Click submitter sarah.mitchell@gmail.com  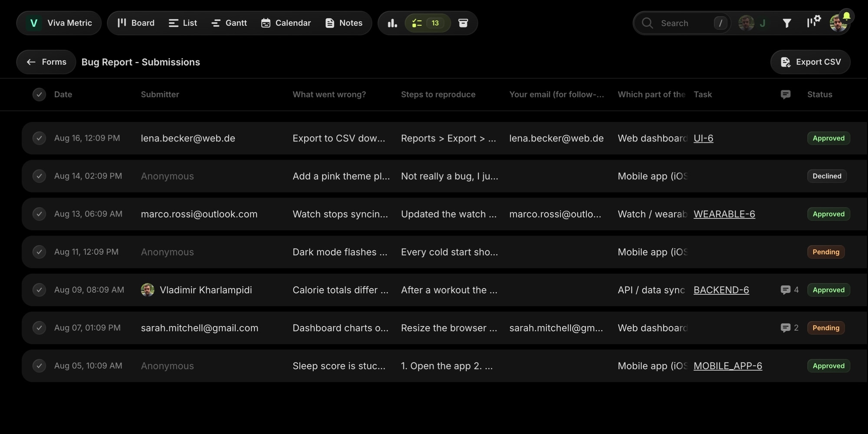coord(200,328)
